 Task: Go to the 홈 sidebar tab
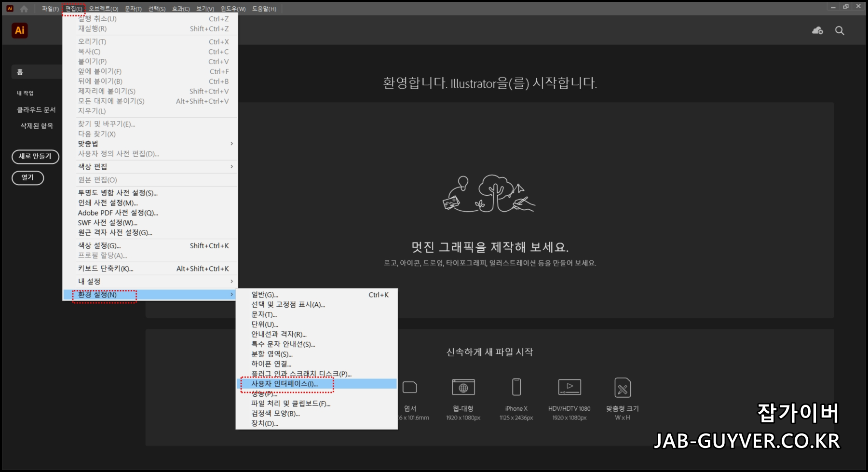point(37,72)
